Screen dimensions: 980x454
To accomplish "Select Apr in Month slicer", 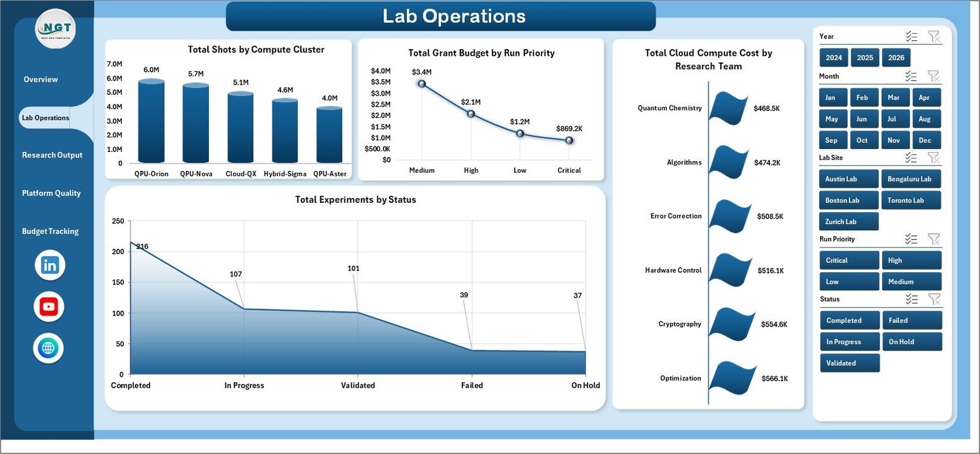I will (927, 97).
